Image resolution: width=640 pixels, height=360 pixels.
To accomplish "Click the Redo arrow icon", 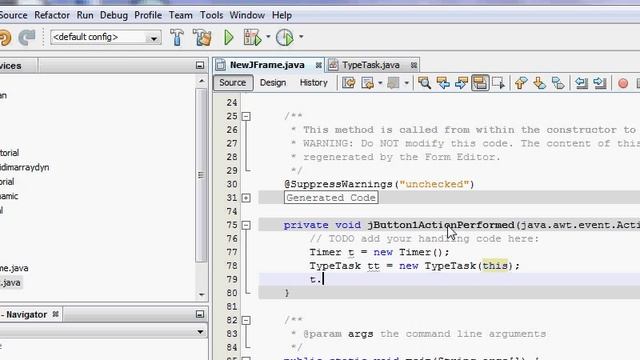I will click(27, 38).
